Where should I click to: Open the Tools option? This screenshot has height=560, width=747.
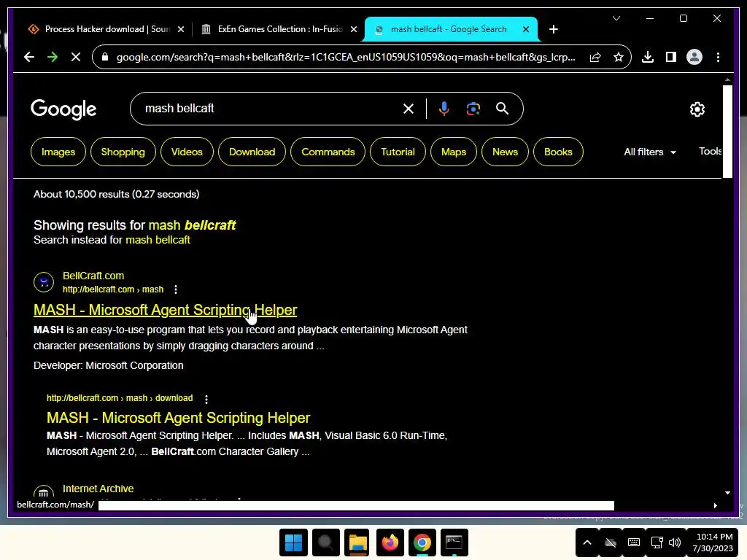(710, 152)
